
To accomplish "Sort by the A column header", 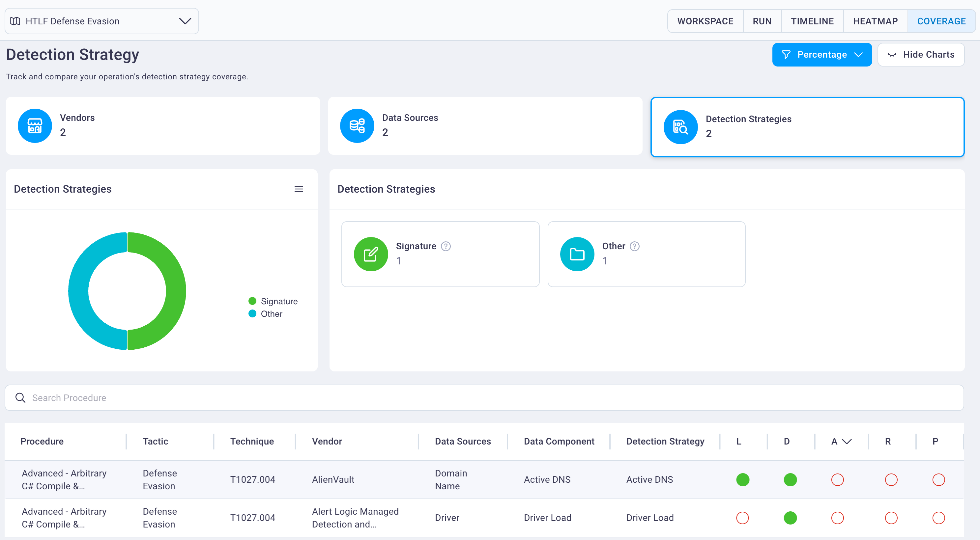I will click(x=841, y=441).
